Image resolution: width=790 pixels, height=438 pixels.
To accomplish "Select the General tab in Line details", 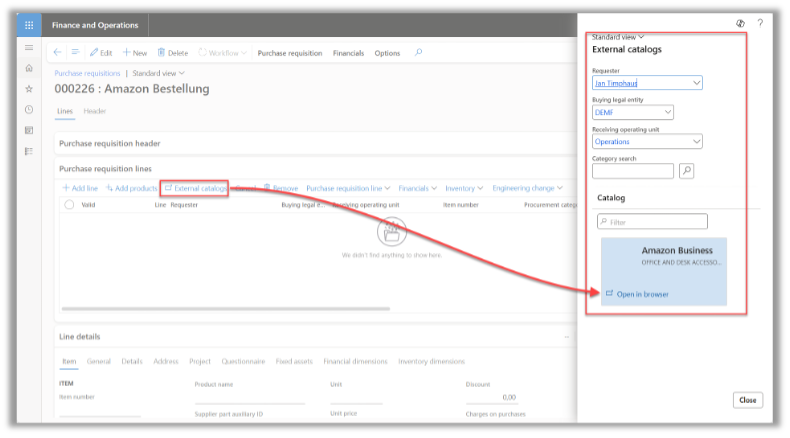I will (x=99, y=361).
